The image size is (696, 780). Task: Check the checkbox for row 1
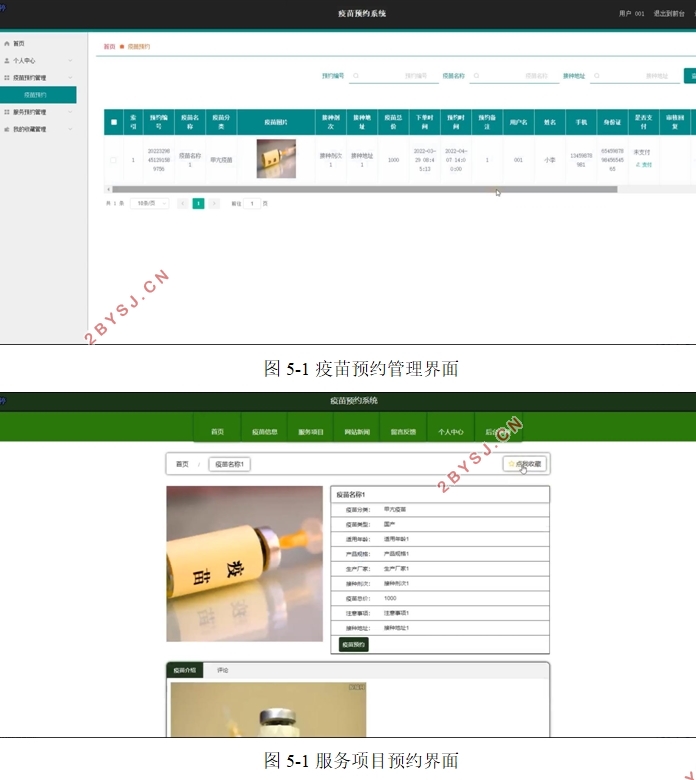coord(113,160)
